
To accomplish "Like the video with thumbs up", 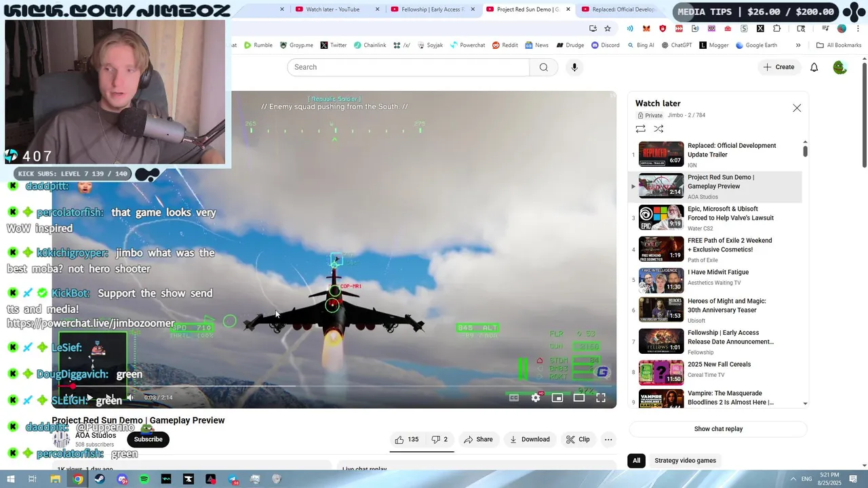I will 406,439.
